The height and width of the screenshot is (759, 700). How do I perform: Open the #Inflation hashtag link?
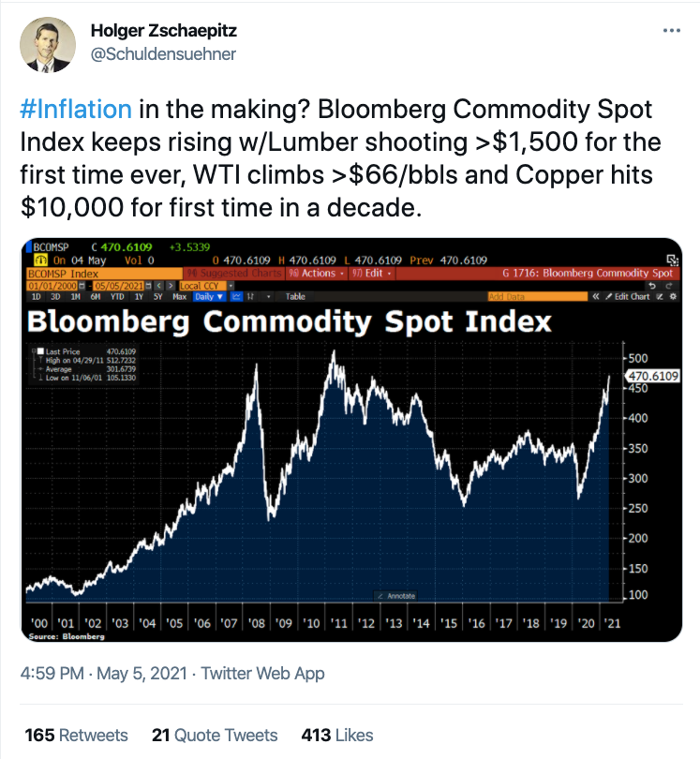click(76, 109)
